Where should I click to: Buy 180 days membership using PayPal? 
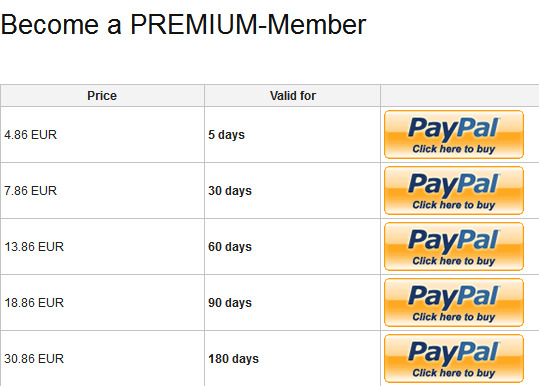point(454,359)
